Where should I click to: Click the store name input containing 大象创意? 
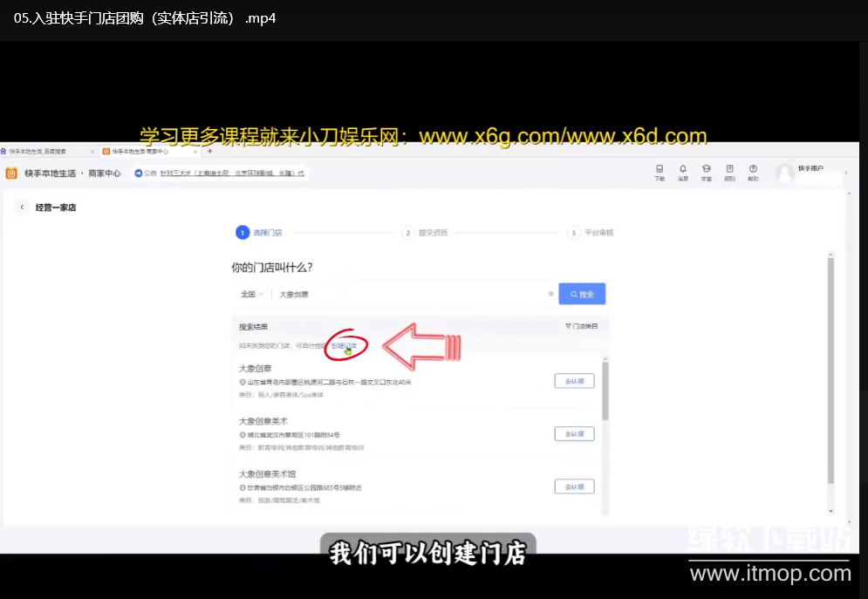pyautogui.click(x=410, y=295)
